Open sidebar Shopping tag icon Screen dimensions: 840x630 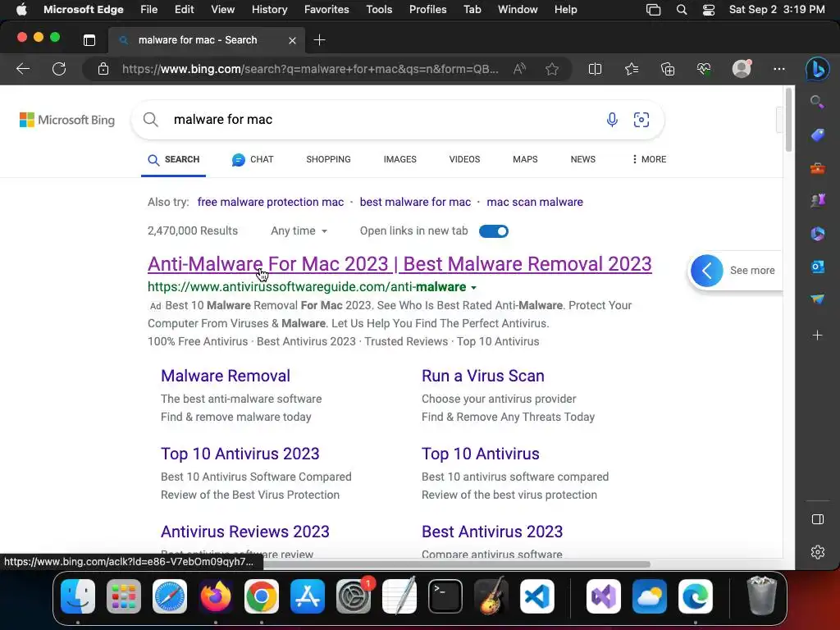tap(818, 135)
